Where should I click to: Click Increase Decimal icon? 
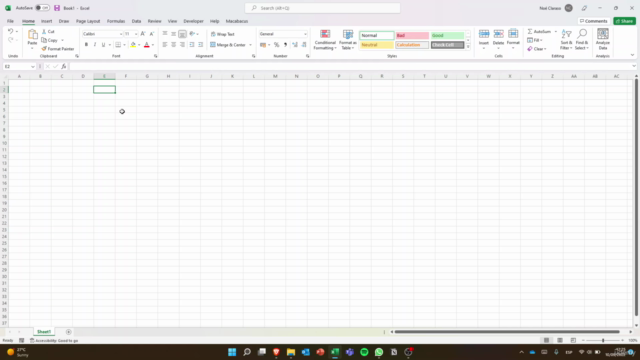(x=295, y=45)
